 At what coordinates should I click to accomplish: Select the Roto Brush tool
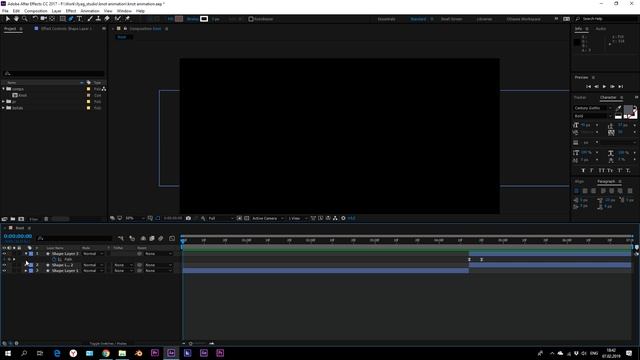click(x=118, y=19)
